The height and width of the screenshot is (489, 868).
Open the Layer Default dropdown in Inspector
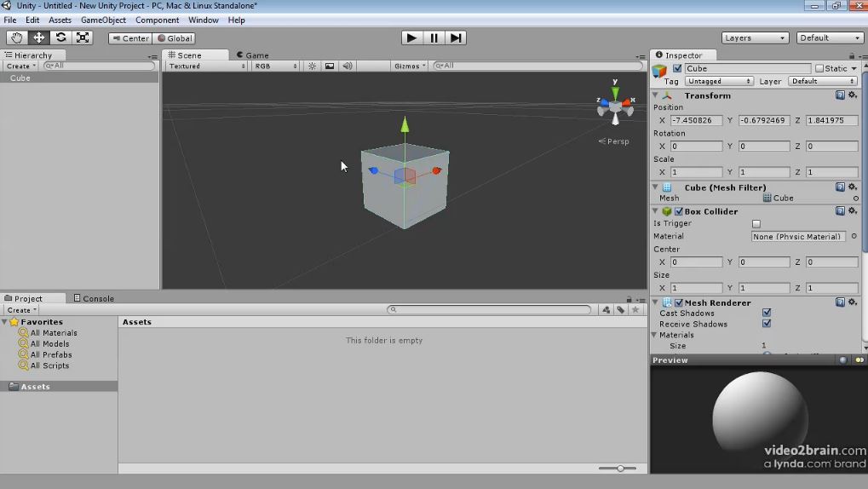(x=822, y=81)
